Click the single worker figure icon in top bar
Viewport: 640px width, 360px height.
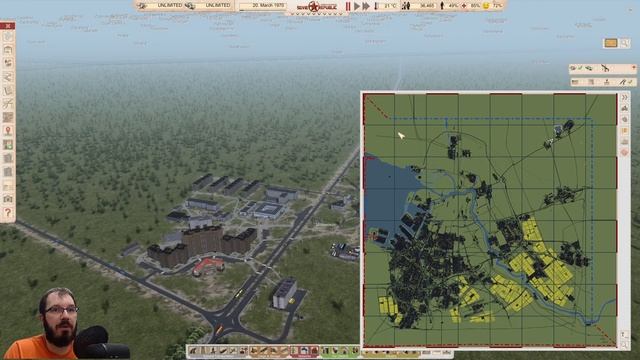(x=442, y=6)
